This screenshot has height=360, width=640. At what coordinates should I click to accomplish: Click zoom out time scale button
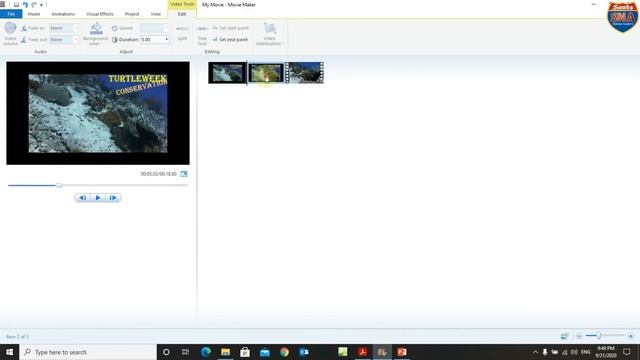point(579,336)
